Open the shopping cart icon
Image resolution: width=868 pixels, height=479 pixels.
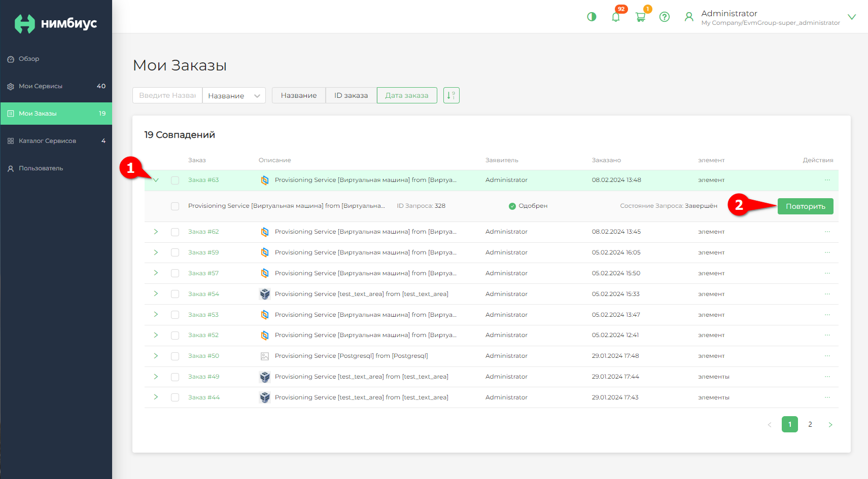click(x=640, y=17)
